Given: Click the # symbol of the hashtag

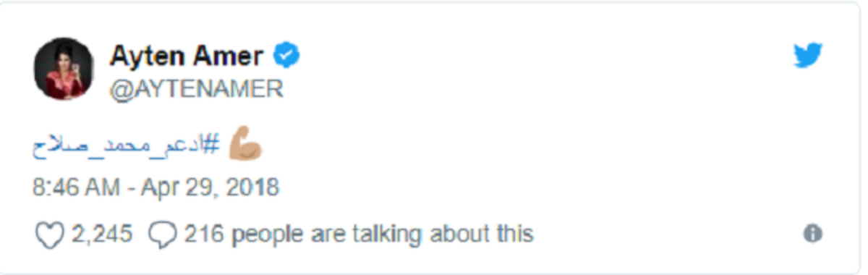Looking at the screenshot, I should [x=211, y=144].
